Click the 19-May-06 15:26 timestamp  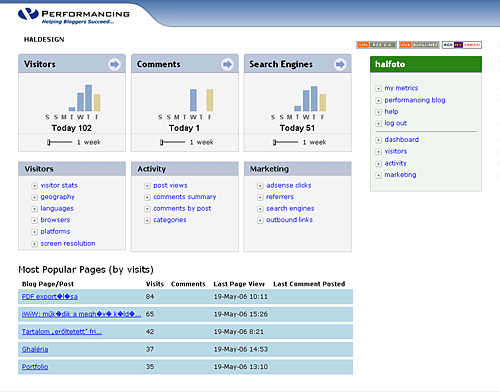click(x=241, y=314)
